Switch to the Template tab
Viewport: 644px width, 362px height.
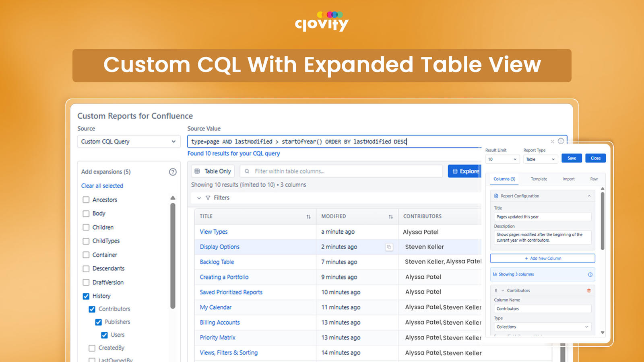click(539, 179)
